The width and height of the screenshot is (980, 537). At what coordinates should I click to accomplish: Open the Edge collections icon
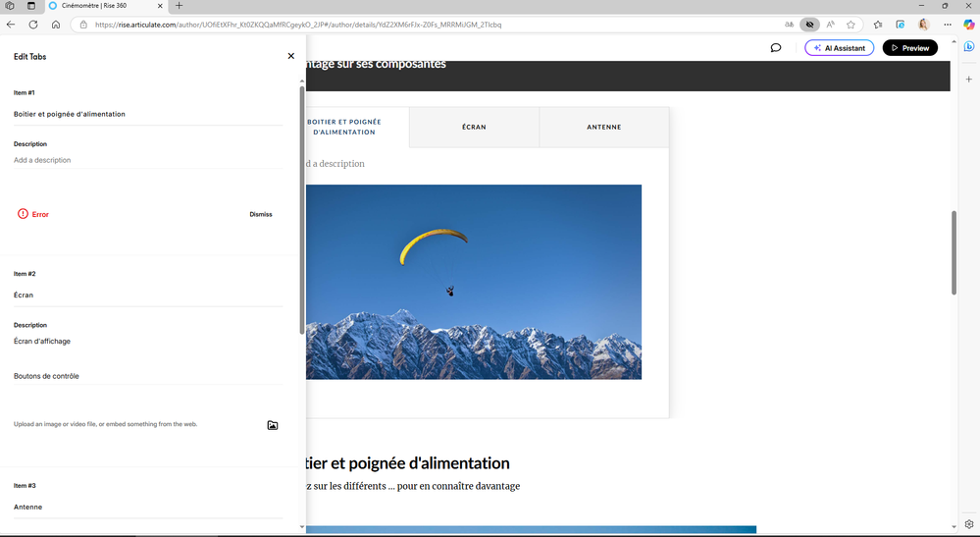coord(900,25)
